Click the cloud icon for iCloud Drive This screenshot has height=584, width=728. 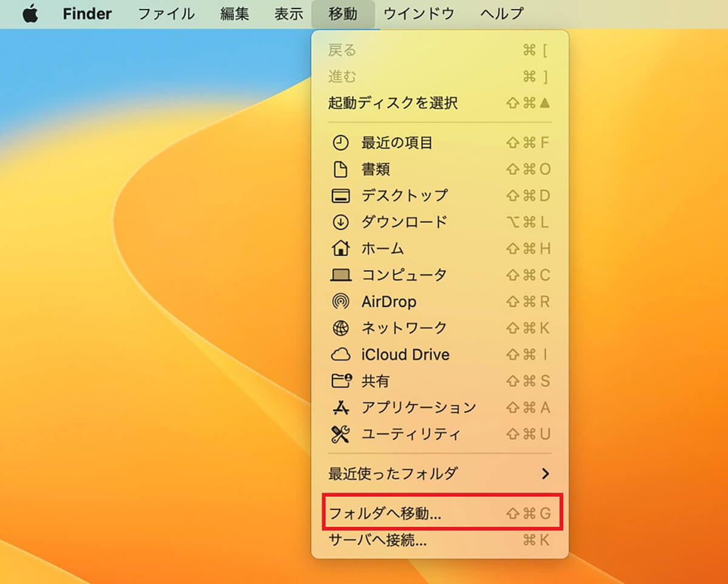click(341, 355)
